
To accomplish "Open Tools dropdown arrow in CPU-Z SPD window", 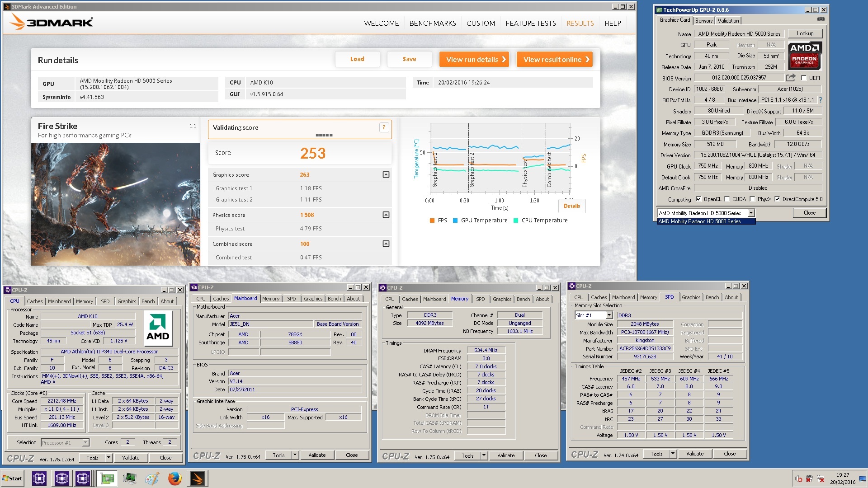I will (673, 454).
